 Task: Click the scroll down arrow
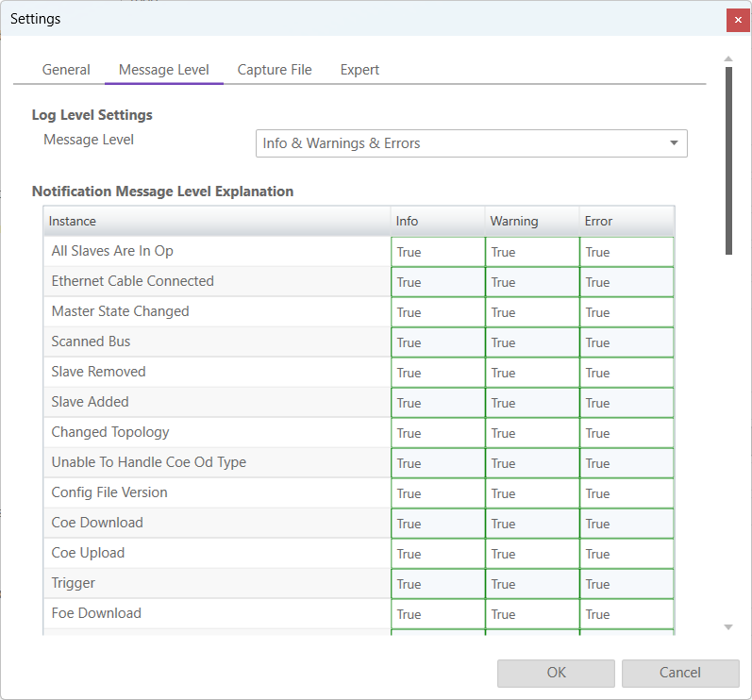click(x=728, y=627)
